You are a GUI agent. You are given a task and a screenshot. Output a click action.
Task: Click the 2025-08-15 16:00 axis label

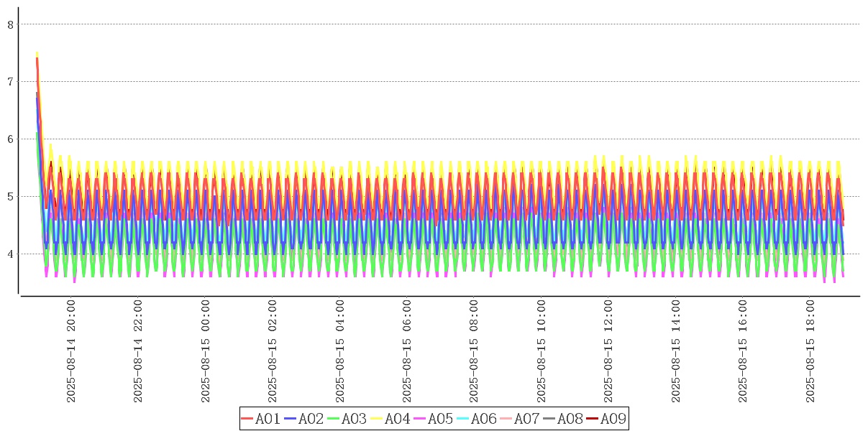744,351
